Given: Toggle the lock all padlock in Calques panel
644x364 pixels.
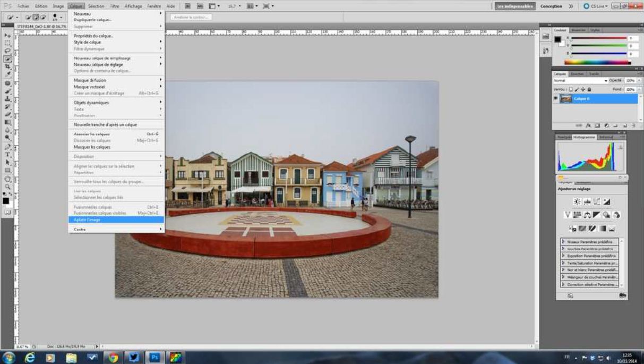Looking at the screenshot, I should (x=589, y=89).
